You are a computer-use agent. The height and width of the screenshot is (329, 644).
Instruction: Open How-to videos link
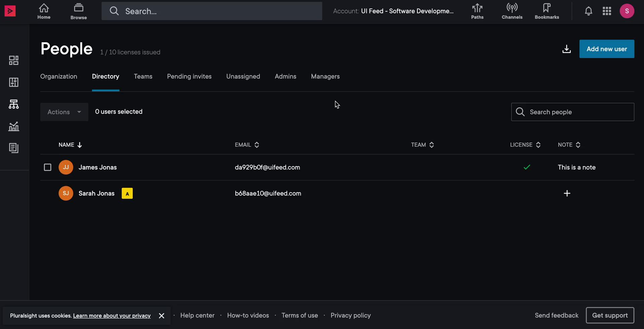(248, 315)
